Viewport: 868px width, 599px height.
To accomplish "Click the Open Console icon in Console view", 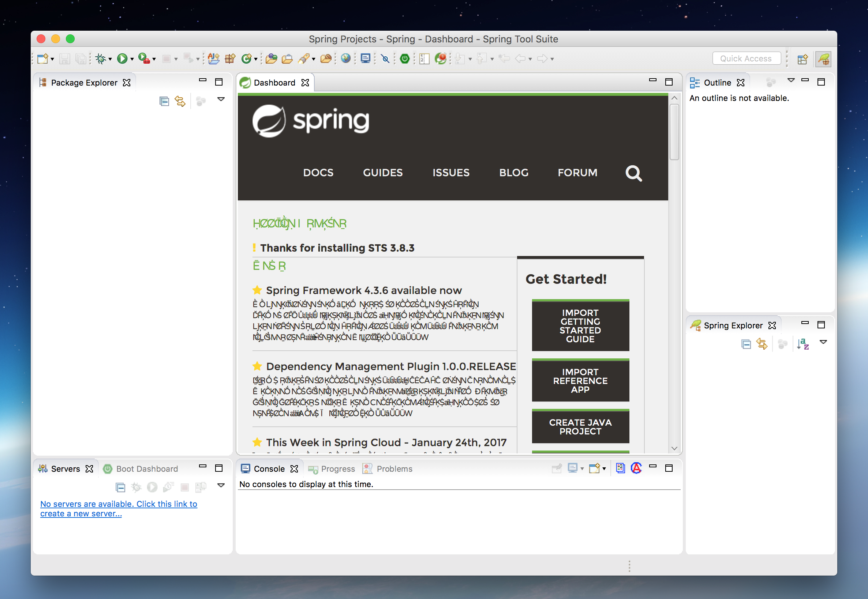I will (594, 468).
